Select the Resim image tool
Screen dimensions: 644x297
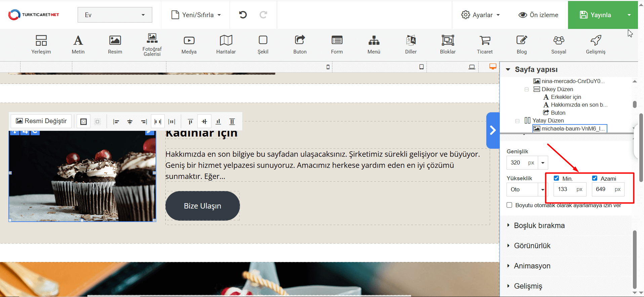[x=115, y=44]
